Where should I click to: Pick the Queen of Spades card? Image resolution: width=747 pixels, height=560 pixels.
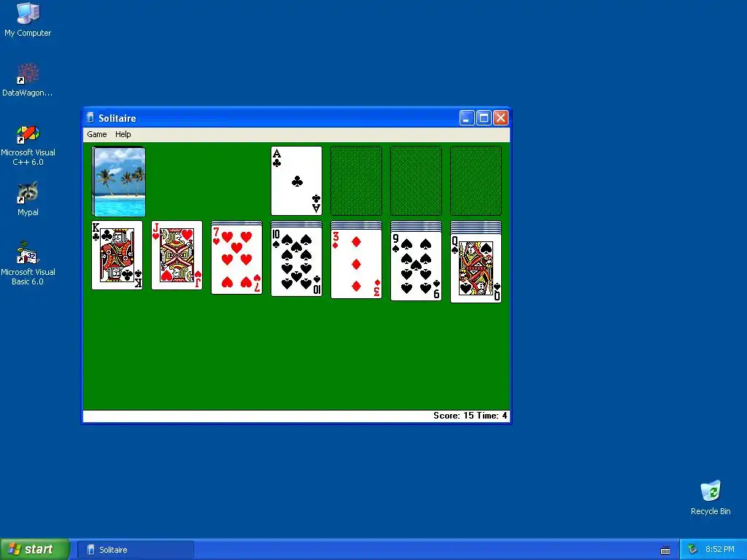pos(476,268)
